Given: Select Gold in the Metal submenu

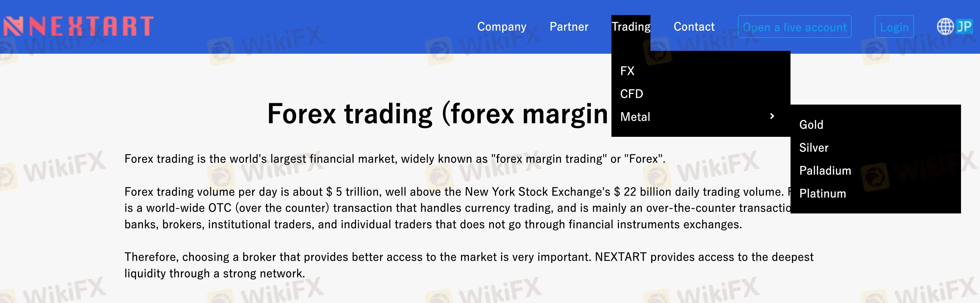Looking at the screenshot, I should tap(811, 125).
